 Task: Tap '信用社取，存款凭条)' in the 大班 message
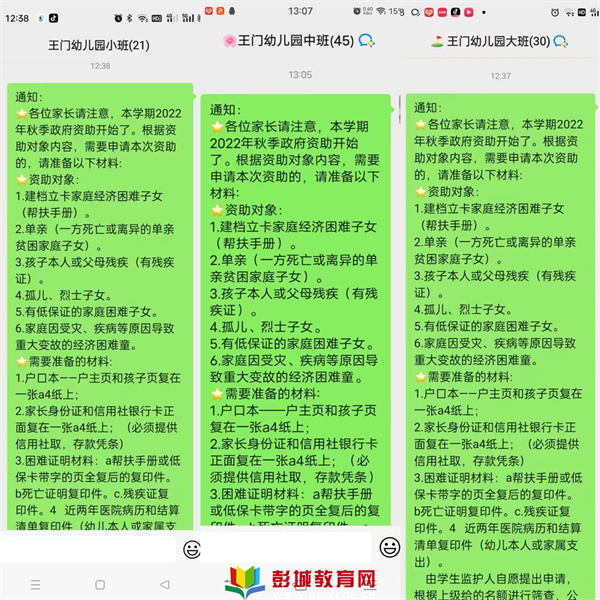point(469,461)
